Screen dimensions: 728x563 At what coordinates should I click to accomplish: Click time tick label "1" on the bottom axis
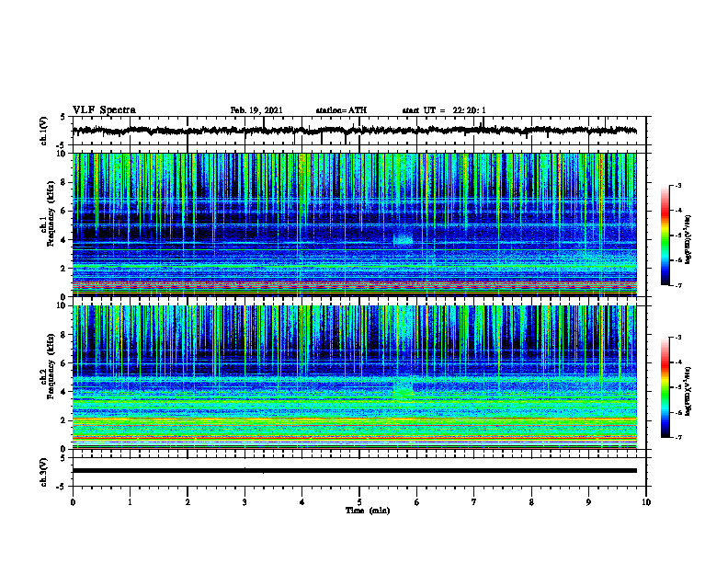pos(130,502)
